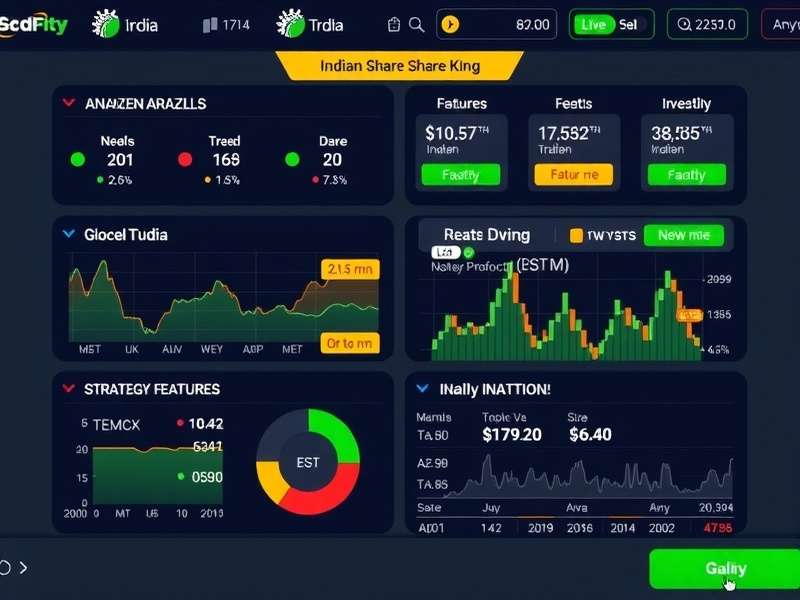
Task: Click the search magnifier icon
Action: pos(417,25)
